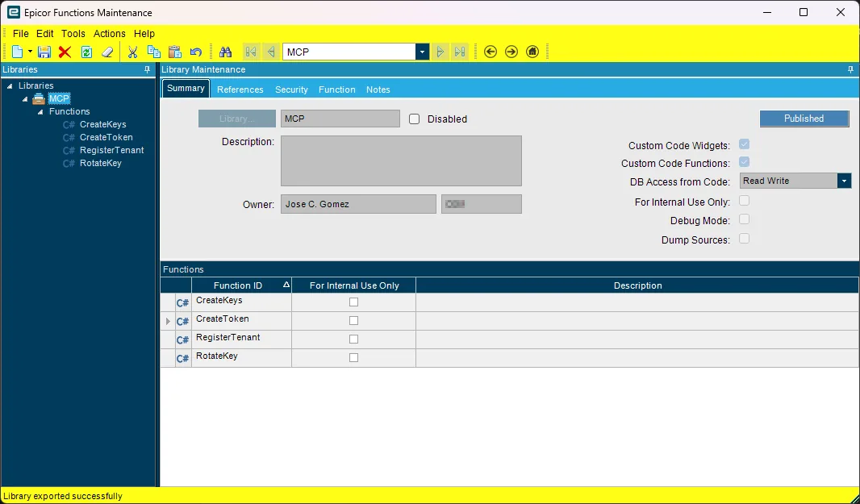The image size is (860, 504).
Task: Collapse the Functions tree node
Action: tap(40, 112)
